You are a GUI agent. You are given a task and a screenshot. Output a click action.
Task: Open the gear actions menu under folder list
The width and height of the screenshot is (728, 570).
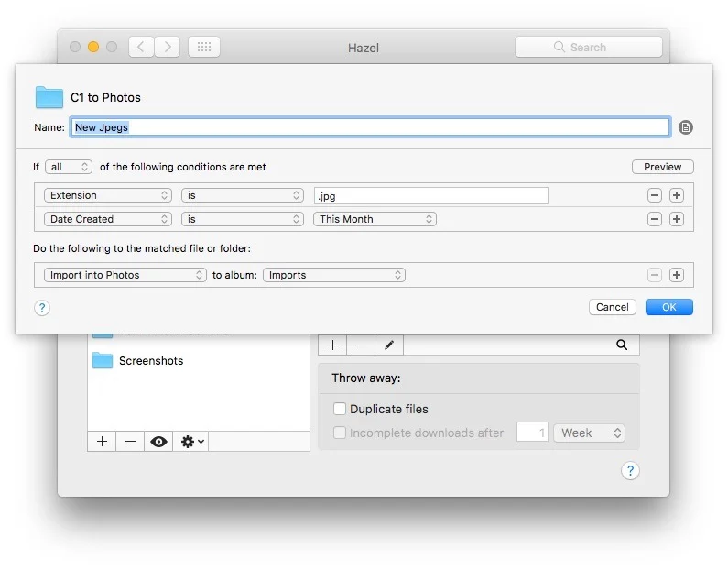191,442
